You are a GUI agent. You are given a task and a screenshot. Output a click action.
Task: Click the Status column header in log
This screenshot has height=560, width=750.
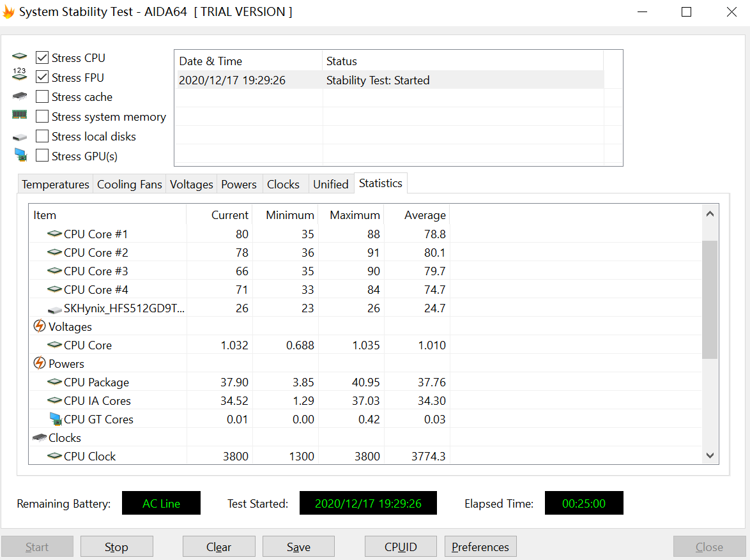coord(463,61)
